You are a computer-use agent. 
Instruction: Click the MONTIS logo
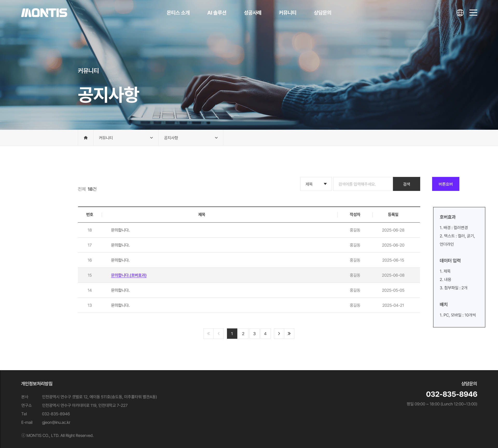point(44,13)
